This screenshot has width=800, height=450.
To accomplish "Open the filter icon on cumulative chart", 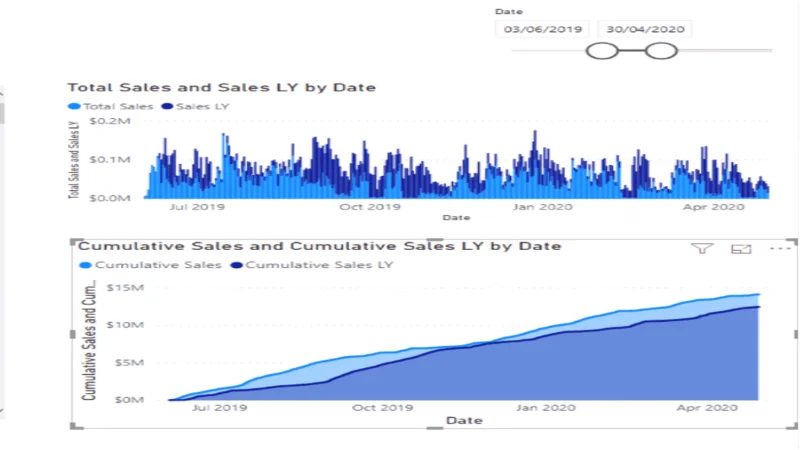I will (702, 248).
